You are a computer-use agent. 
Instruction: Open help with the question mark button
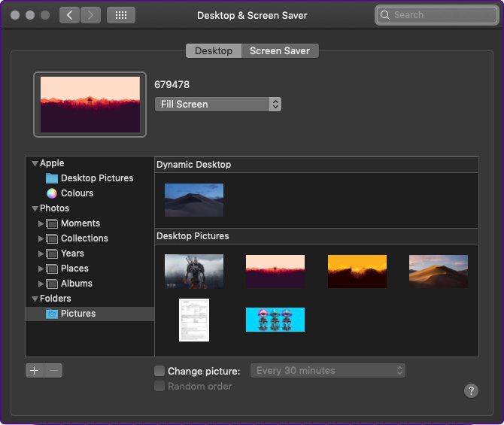471,391
